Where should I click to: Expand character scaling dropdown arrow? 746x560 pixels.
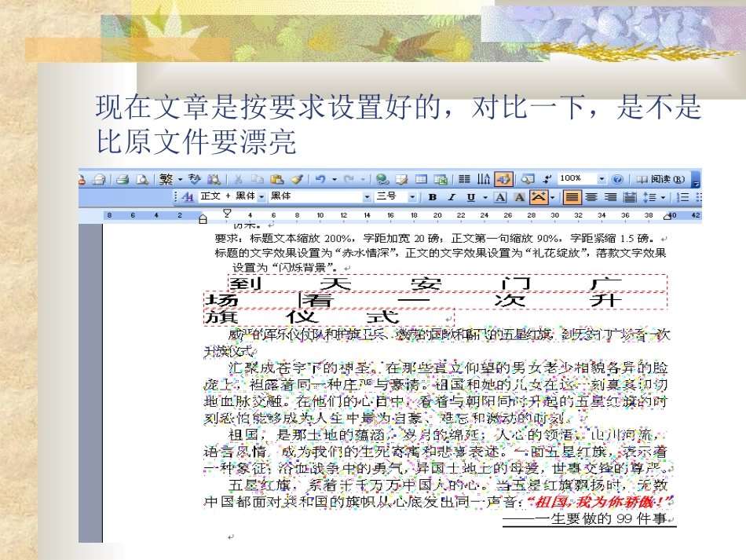click(552, 197)
